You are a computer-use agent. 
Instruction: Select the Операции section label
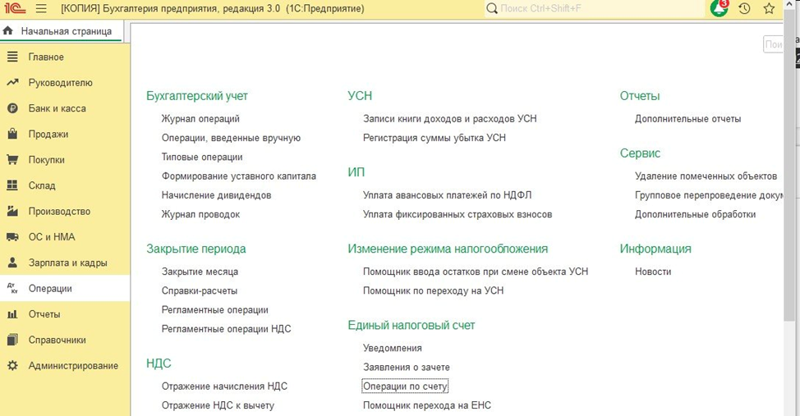[x=50, y=288]
